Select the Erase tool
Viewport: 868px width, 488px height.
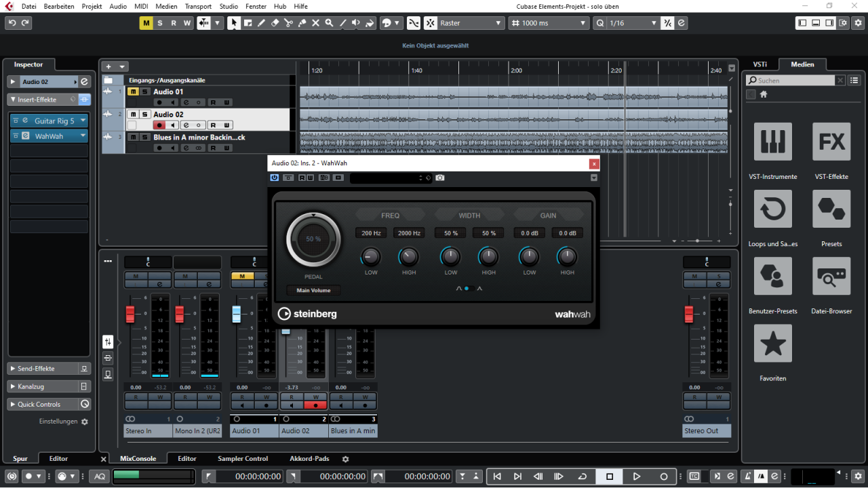point(275,23)
